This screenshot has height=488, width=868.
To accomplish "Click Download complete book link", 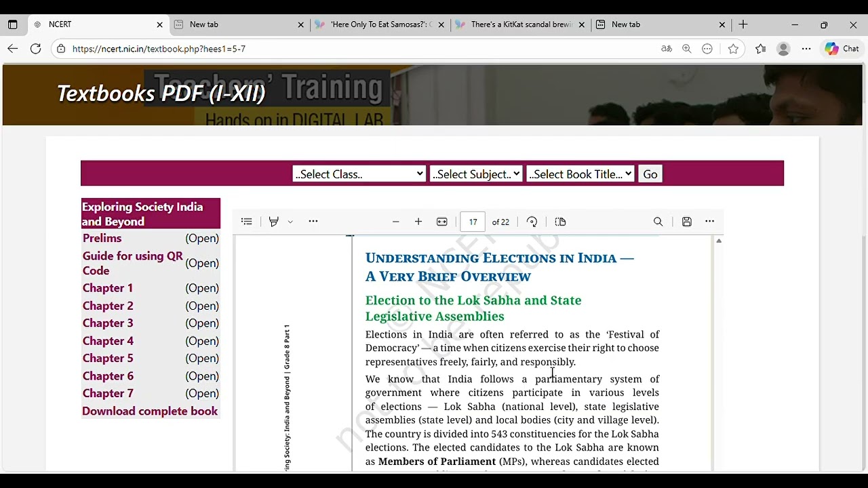I will pyautogui.click(x=150, y=411).
